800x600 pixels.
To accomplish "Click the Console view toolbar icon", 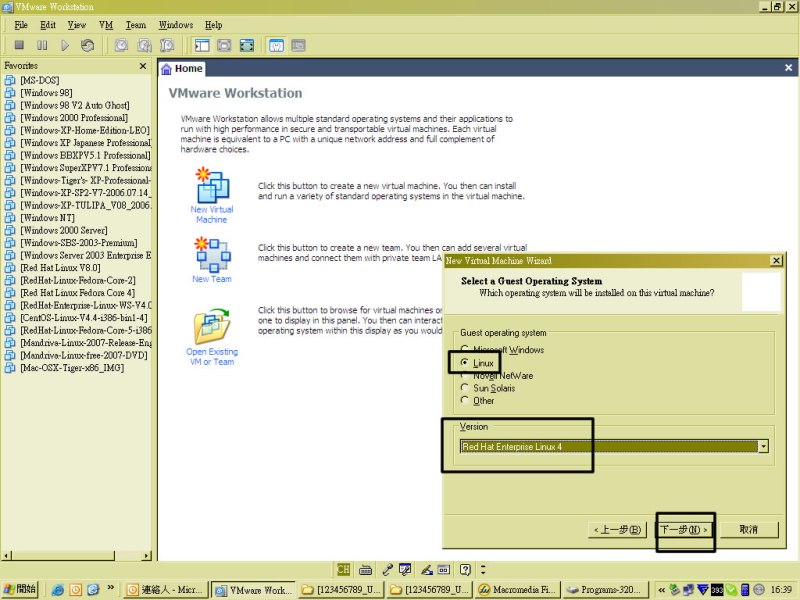I will pos(298,45).
